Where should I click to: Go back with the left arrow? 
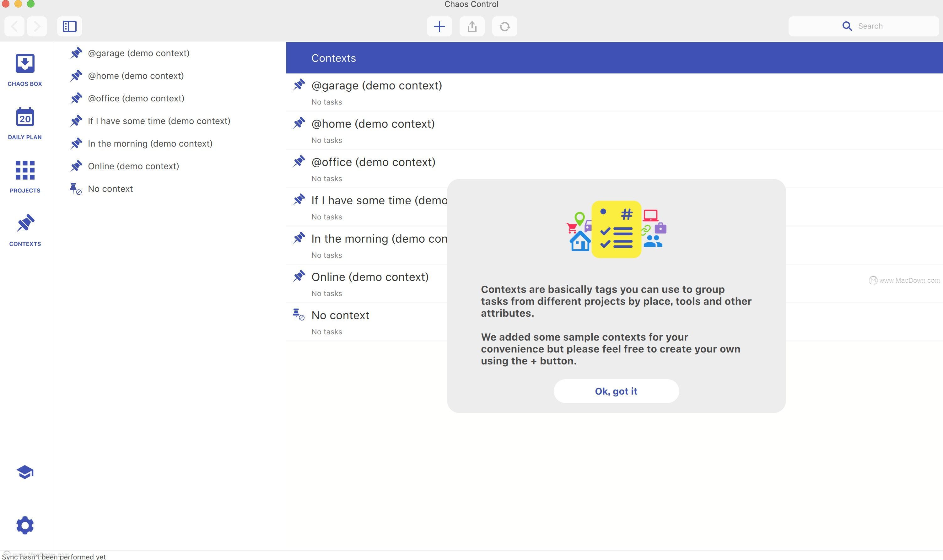[x=15, y=26]
